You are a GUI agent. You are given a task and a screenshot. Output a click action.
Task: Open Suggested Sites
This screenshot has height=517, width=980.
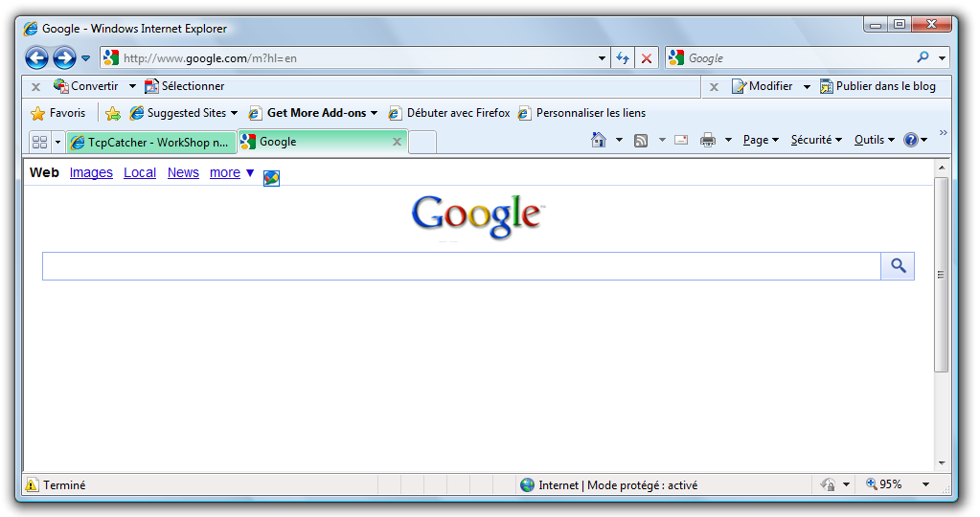point(183,113)
